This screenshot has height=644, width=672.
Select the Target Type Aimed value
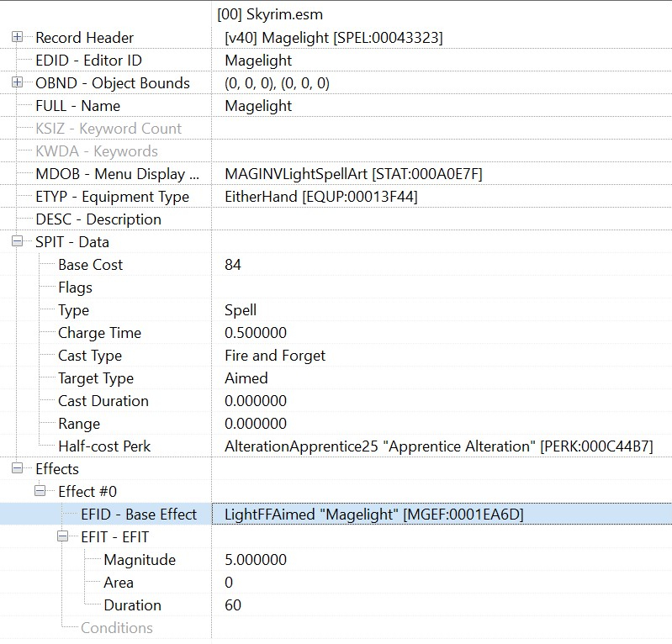tap(246, 378)
